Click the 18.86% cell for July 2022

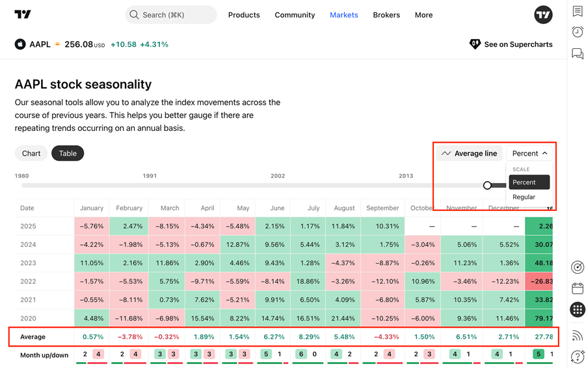308,281
